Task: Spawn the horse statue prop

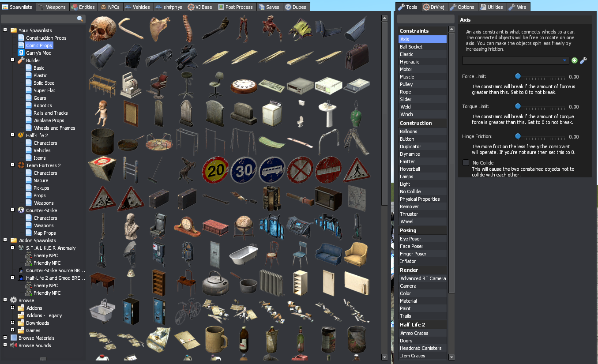Action: point(188,171)
